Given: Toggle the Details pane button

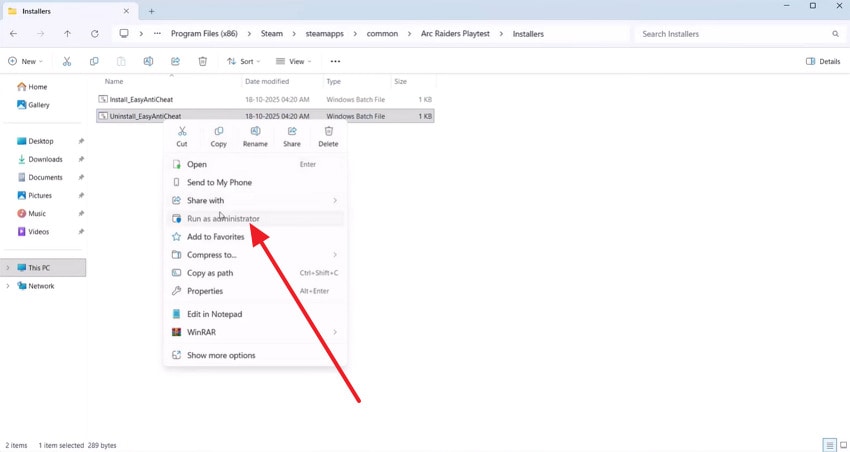Looking at the screenshot, I should pyautogui.click(x=823, y=61).
